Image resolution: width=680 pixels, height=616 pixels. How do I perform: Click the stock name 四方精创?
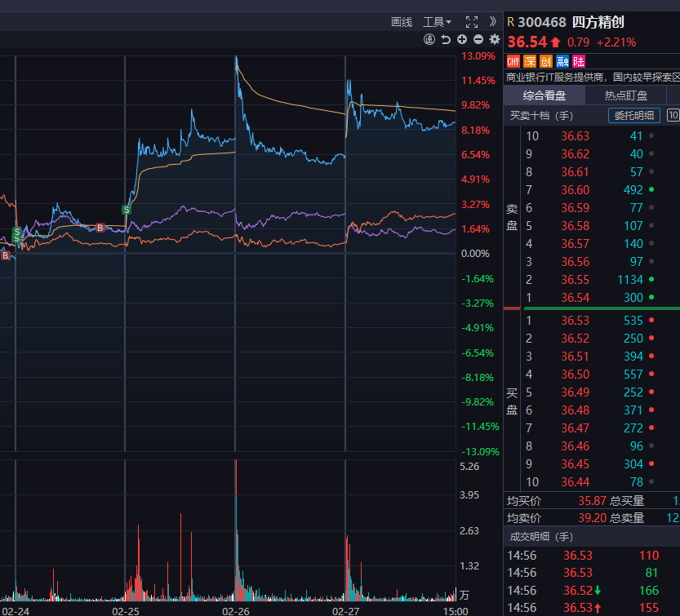(598, 22)
